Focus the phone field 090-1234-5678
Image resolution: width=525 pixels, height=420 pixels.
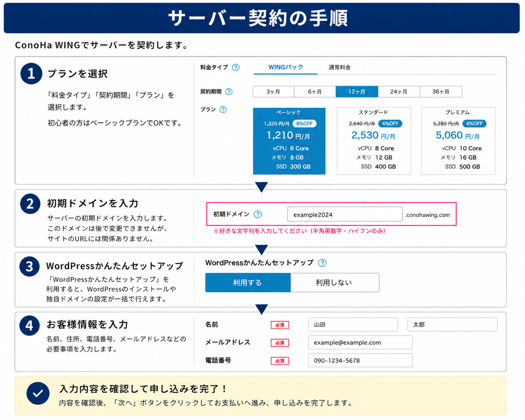[x=360, y=360]
